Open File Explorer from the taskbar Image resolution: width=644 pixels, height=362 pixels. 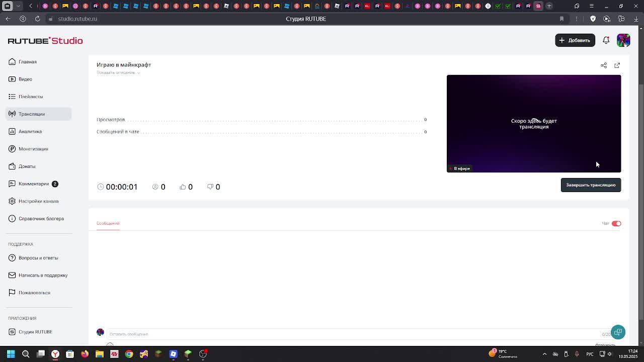point(100,354)
